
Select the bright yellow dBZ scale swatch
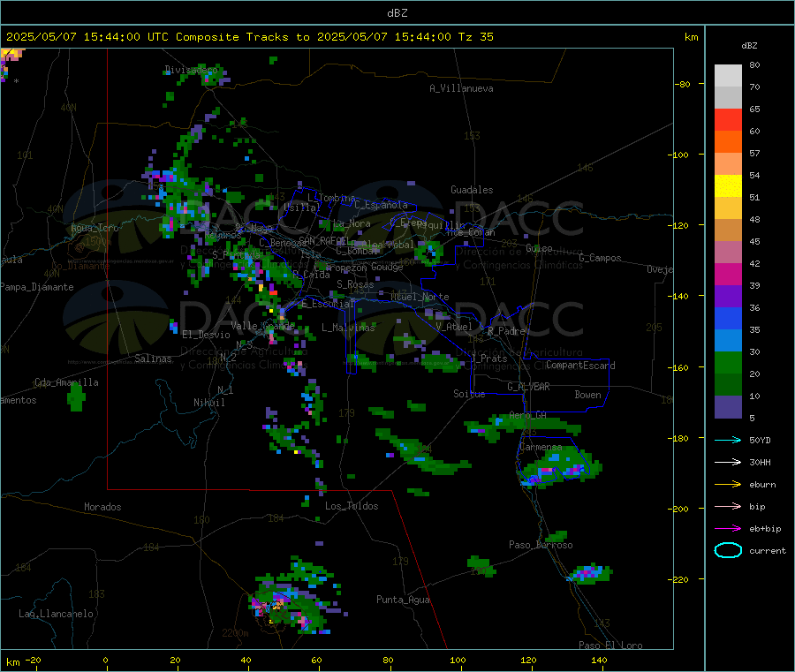coord(728,186)
